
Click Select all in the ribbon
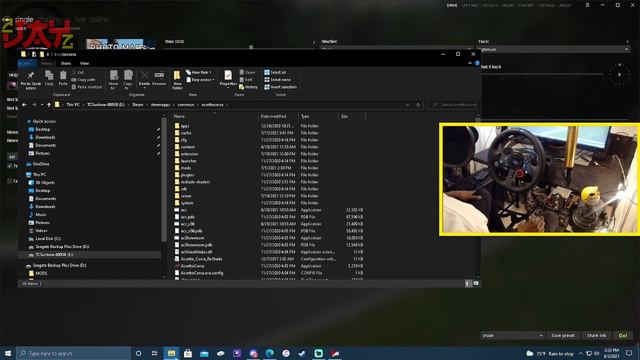tap(275, 72)
